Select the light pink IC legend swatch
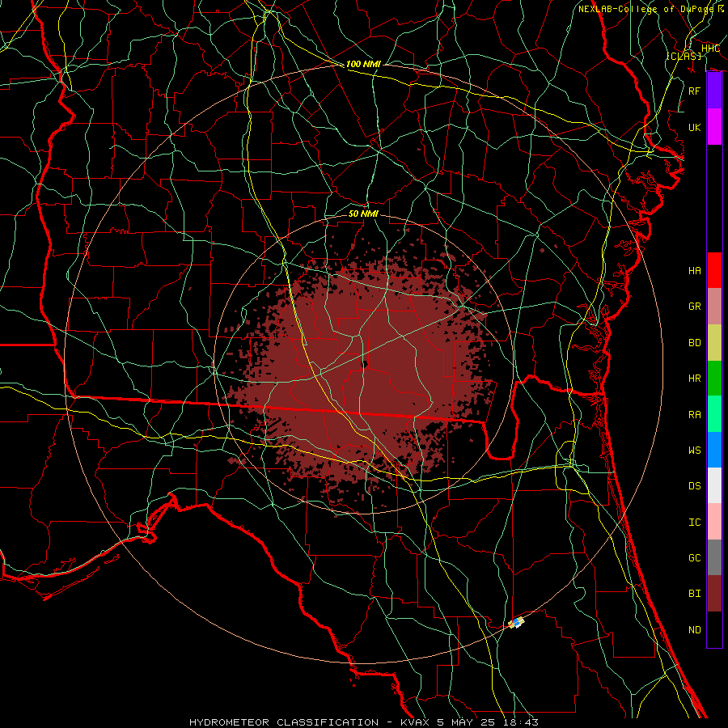 714,522
